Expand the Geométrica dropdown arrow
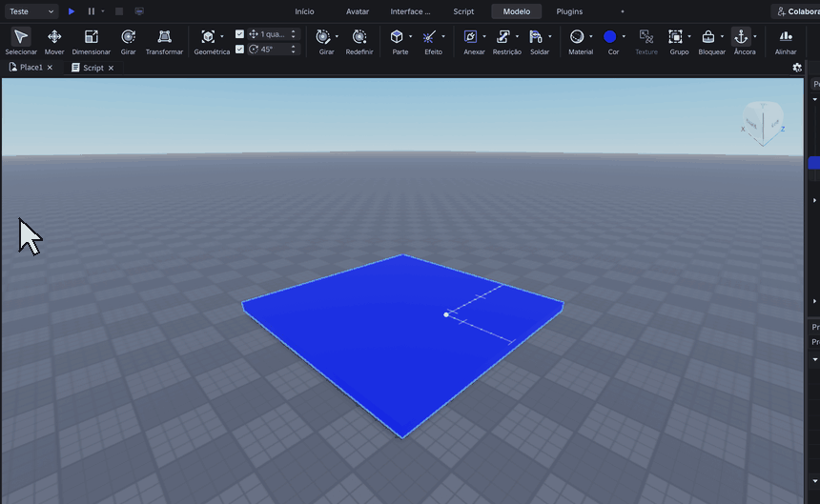The image size is (820, 504). 222,36
